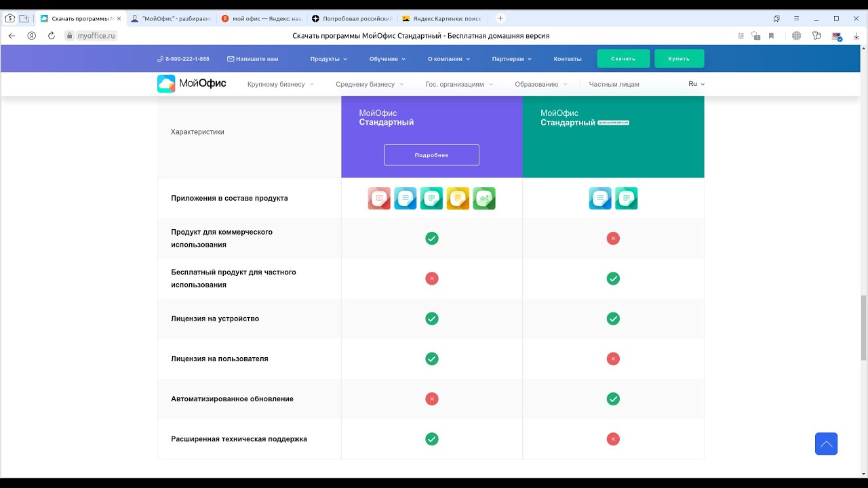The height and width of the screenshot is (488, 868).
Task: Switch to the мой офис — Яндекс tab
Action: point(262,18)
